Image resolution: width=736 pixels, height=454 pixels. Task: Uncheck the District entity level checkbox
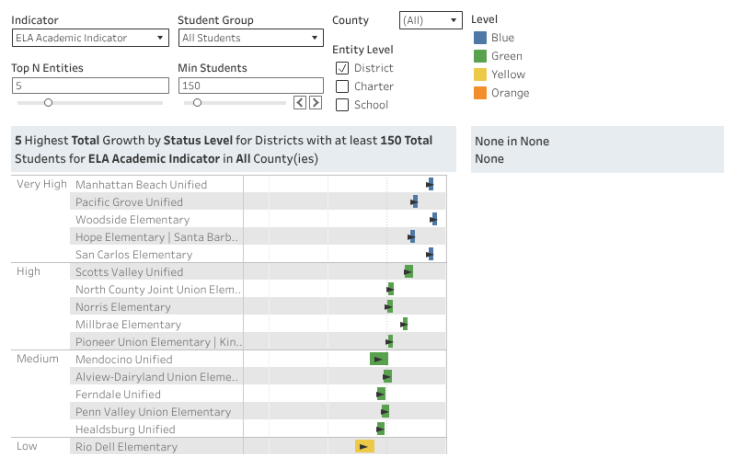tap(342, 68)
